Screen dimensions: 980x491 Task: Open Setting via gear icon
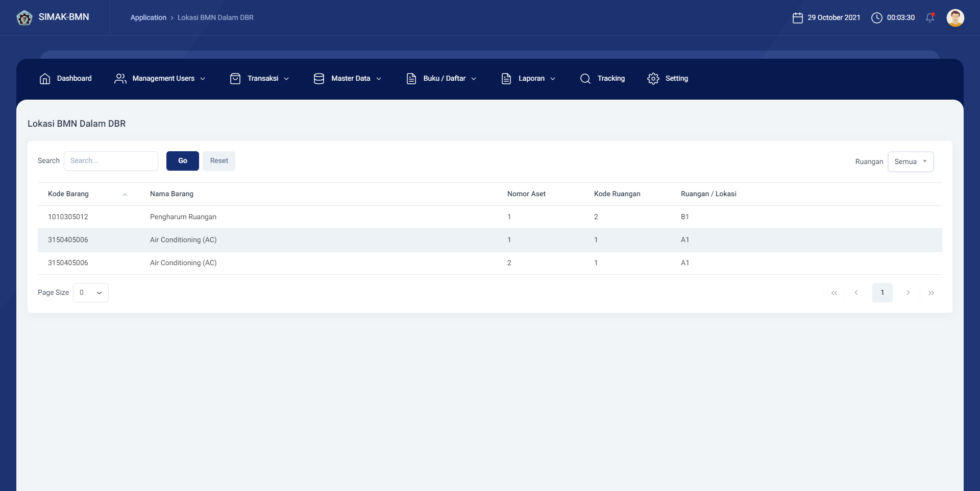[653, 79]
